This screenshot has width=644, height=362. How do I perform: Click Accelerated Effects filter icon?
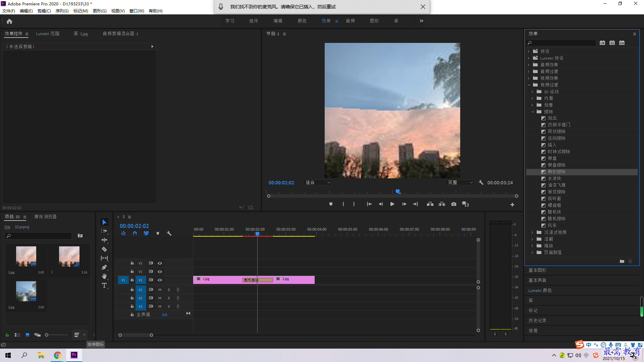pyautogui.click(x=602, y=43)
